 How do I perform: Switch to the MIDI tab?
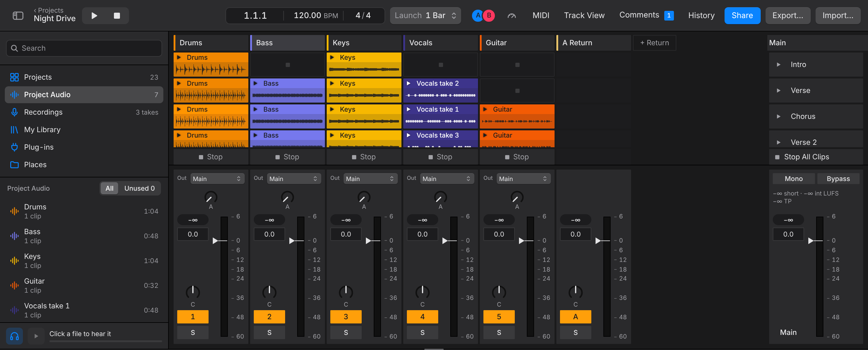point(540,15)
